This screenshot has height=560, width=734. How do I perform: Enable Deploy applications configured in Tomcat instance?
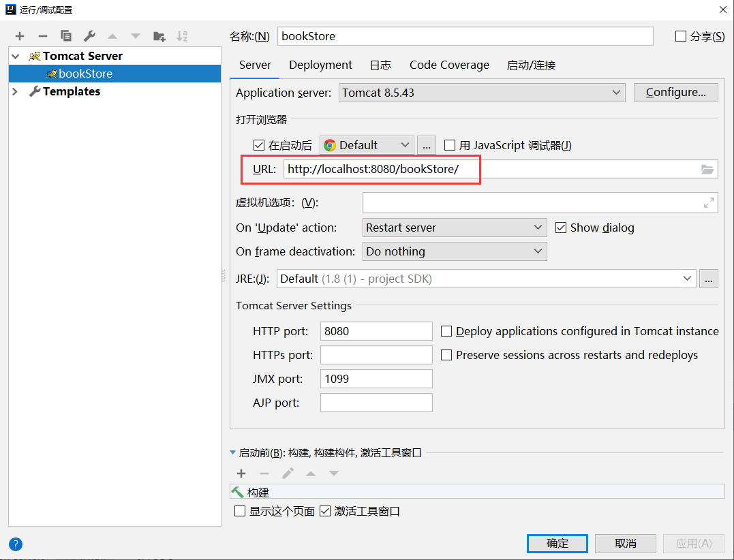pyautogui.click(x=446, y=331)
